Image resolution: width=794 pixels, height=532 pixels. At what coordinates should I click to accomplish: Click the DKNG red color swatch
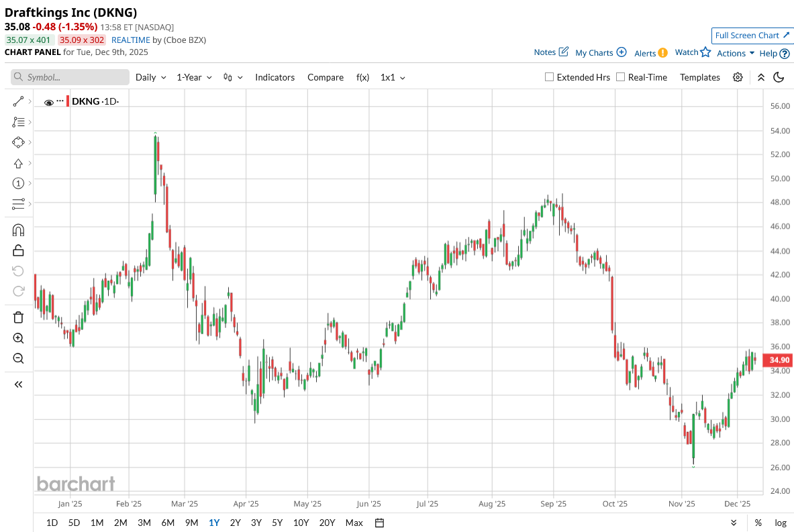point(68,101)
